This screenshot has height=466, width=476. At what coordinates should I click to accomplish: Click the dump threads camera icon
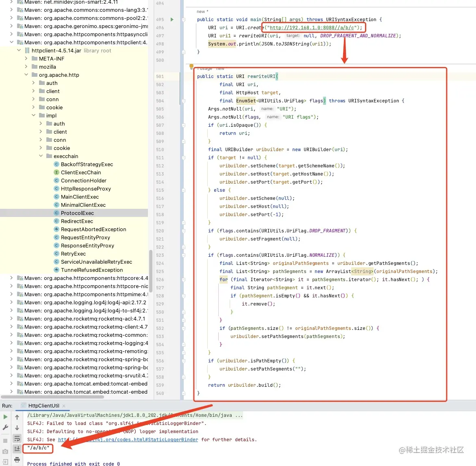tap(5, 451)
